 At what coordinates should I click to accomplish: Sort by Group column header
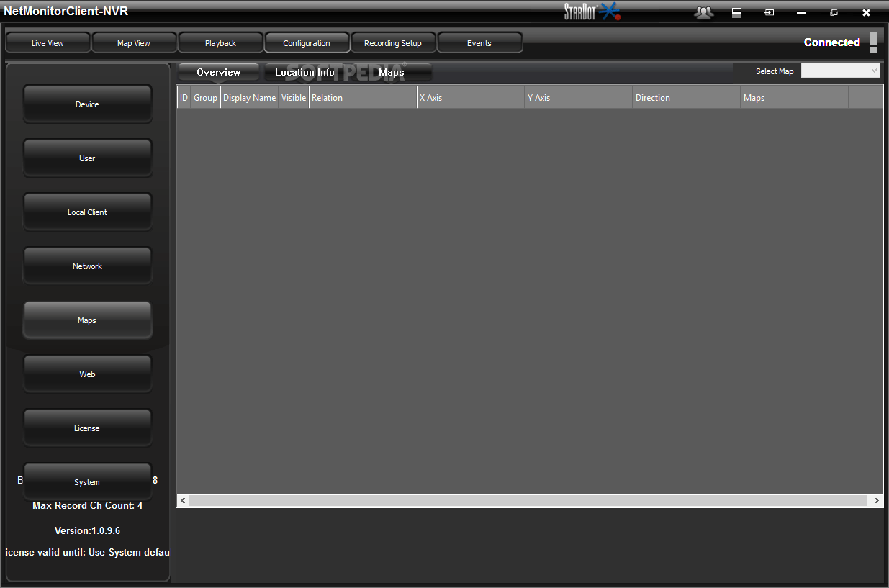point(206,98)
